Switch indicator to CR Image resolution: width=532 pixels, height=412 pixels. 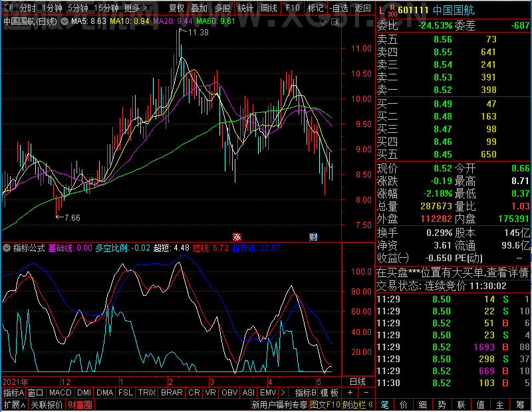tap(194, 393)
